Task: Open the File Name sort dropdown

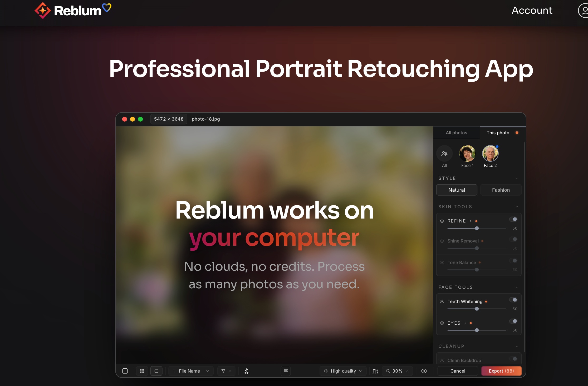Action: 191,371
